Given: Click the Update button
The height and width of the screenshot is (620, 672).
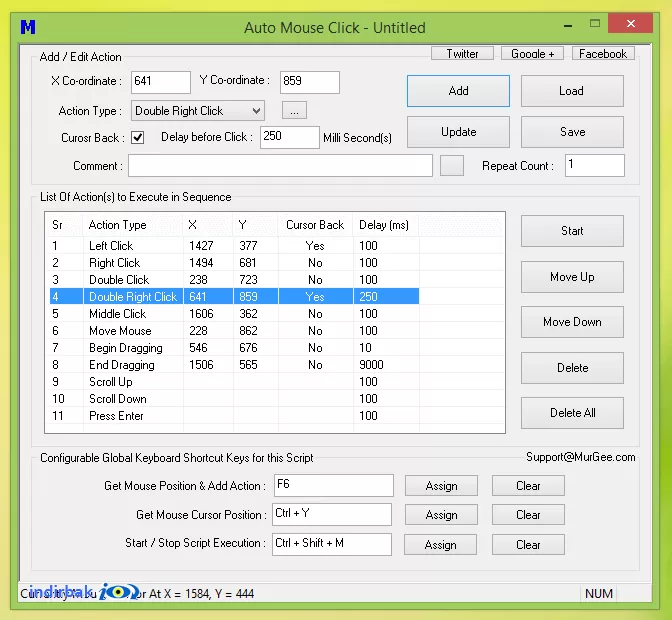Looking at the screenshot, I should [x=458, y=132].
